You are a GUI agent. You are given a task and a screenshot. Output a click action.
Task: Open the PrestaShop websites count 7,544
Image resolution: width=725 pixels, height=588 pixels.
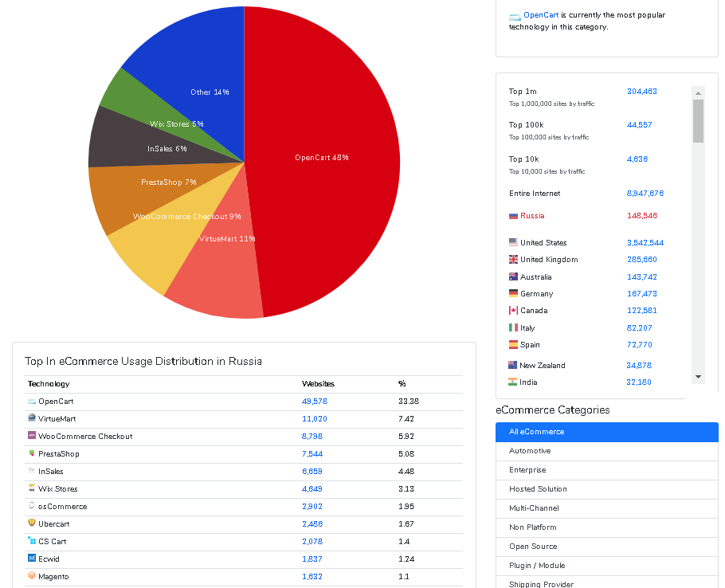point(312,454)
